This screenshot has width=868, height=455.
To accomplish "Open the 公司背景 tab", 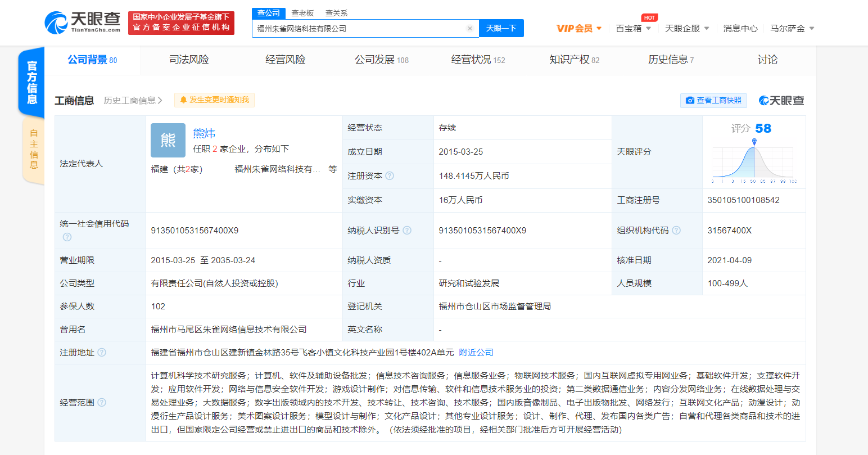I will coord(93,60).
